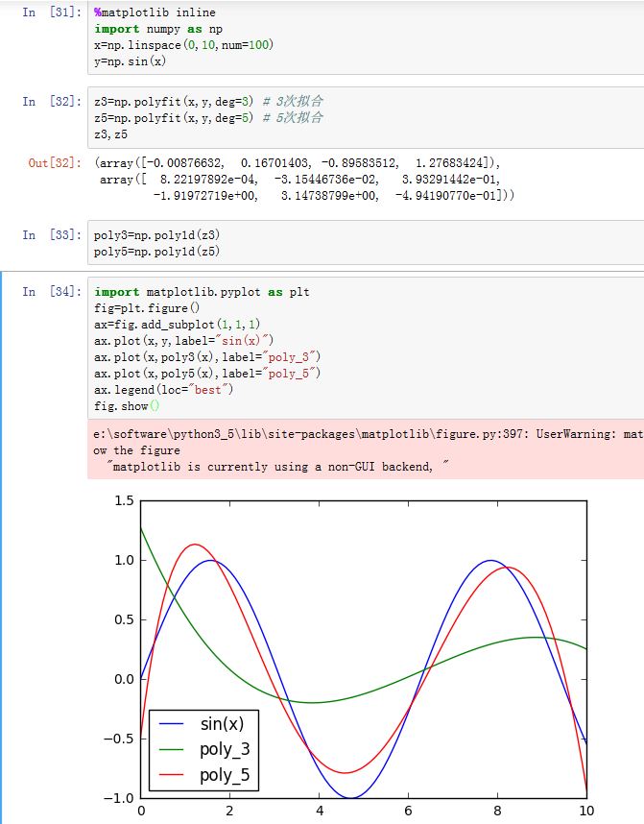Viewport: 644px width, 824px height.
Task: Click the blue sin(x) legend line swatch
Action: (x=173, y=723)
